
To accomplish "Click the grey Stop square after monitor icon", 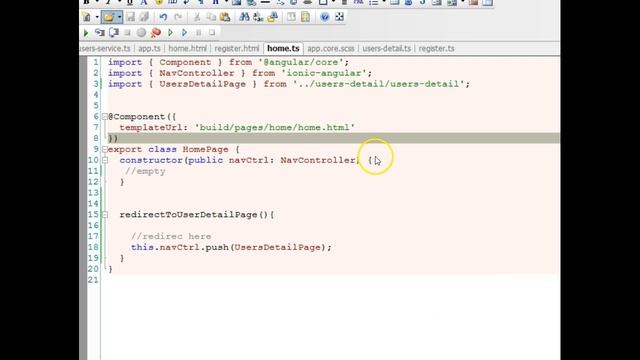I will (127, 33).
